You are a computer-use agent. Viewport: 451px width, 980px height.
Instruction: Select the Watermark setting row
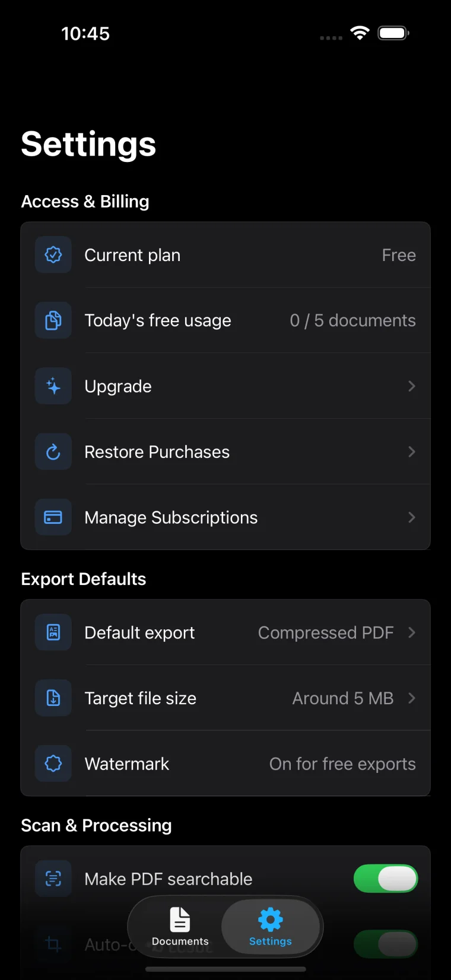coord(225,763)
